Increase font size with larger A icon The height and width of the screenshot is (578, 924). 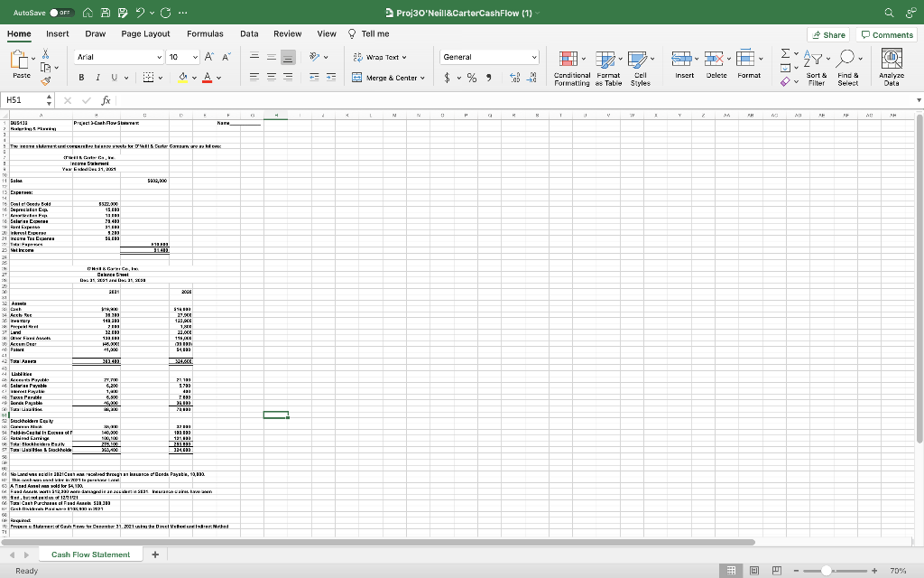209,57
